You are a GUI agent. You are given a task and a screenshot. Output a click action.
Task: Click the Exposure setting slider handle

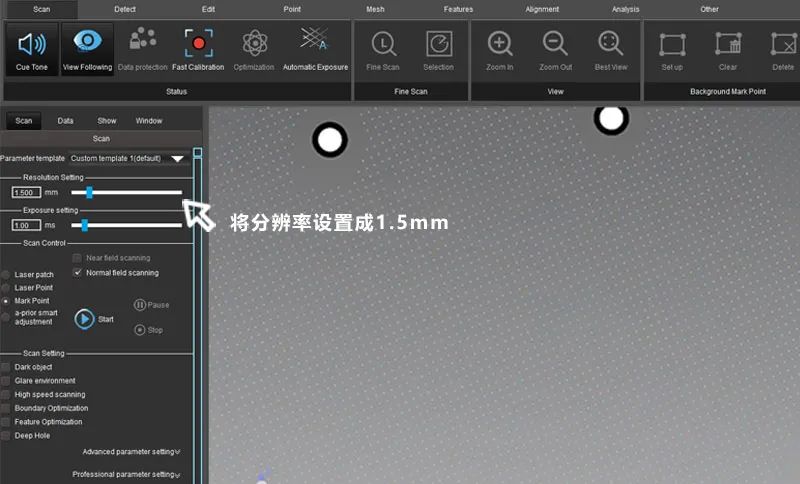click(x=85, y=225)
